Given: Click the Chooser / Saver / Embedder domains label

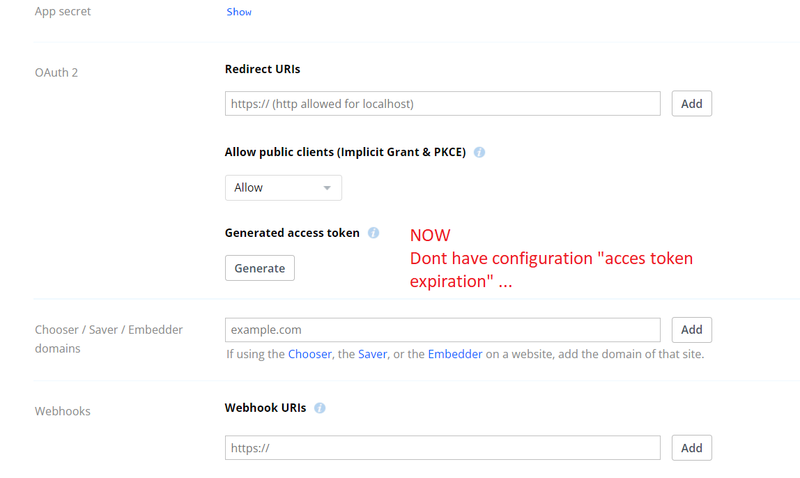Looking at the screenshot, I should pyautogui.click(x=108, y=339).
